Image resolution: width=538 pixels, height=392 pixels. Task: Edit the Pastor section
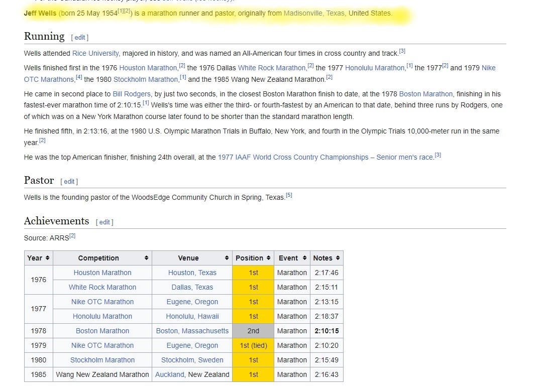pyautogui.click(x=69, y=181)
